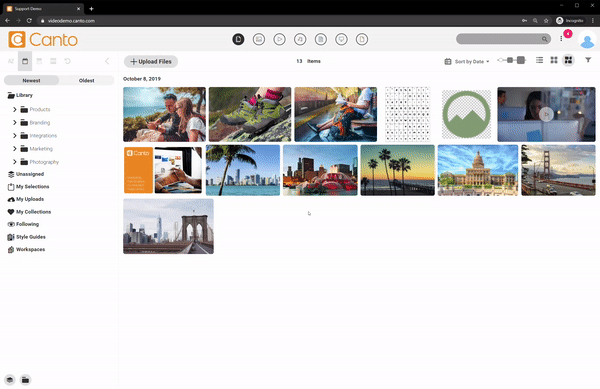Image resolution: width=600 pixels, height=389 pixels.
Task: Open the new browser tab button
Action: tap(91, 8)
